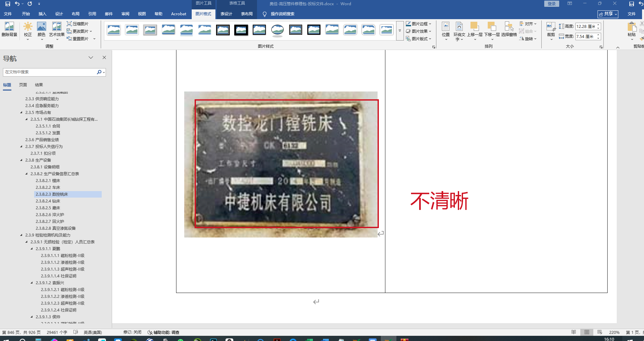Switch to the Acrobat tab
The height and width of the screenshot is (341, 644).
[x=179, y=14]
